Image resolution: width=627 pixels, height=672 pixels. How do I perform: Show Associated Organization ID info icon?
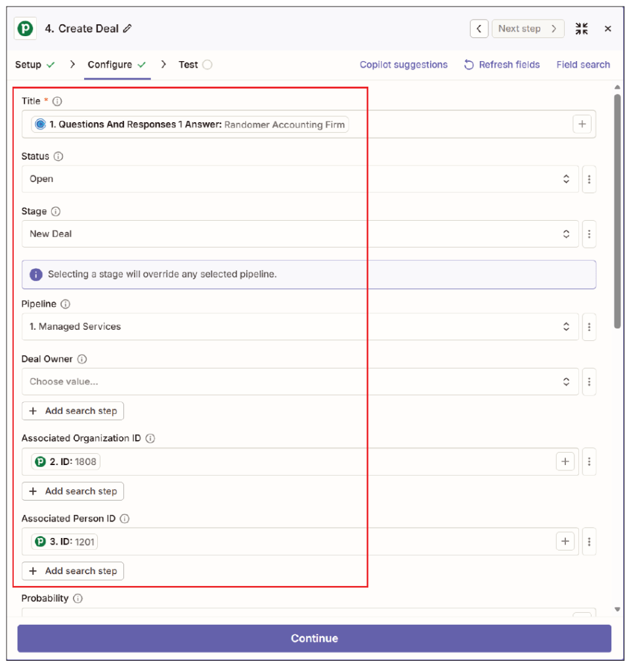coord(150,438)
